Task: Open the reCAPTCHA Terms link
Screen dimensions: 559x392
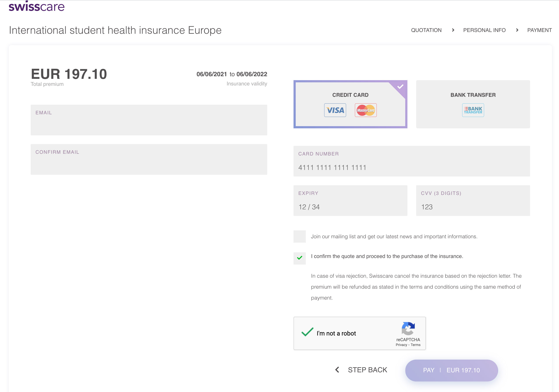Action: click(x=416, y=345)
